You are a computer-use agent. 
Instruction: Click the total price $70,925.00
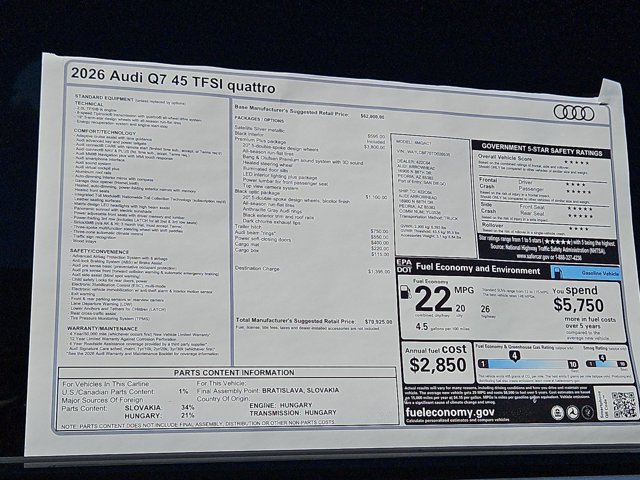[378, 322]
